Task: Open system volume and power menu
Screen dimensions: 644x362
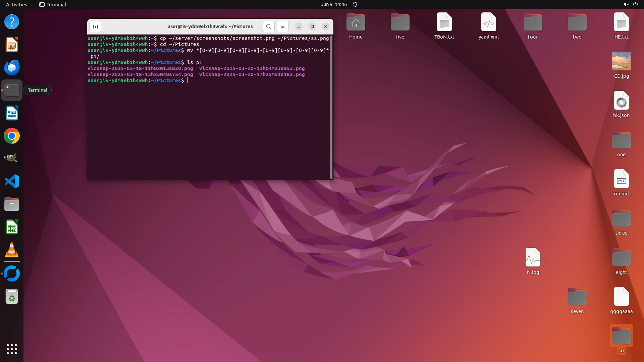Action: coord(630,4)
